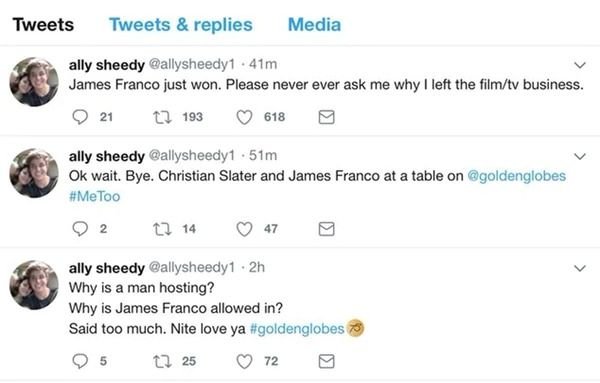Viewport: 600px width, 383px height.
Task: Send 'James Franco just won' tweet via message
Action: [x=326, y=117]
